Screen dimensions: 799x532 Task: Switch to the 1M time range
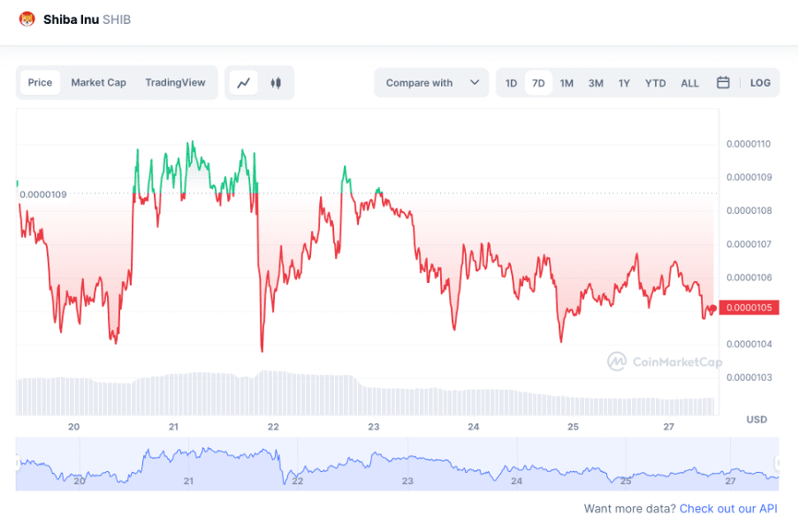567,82
